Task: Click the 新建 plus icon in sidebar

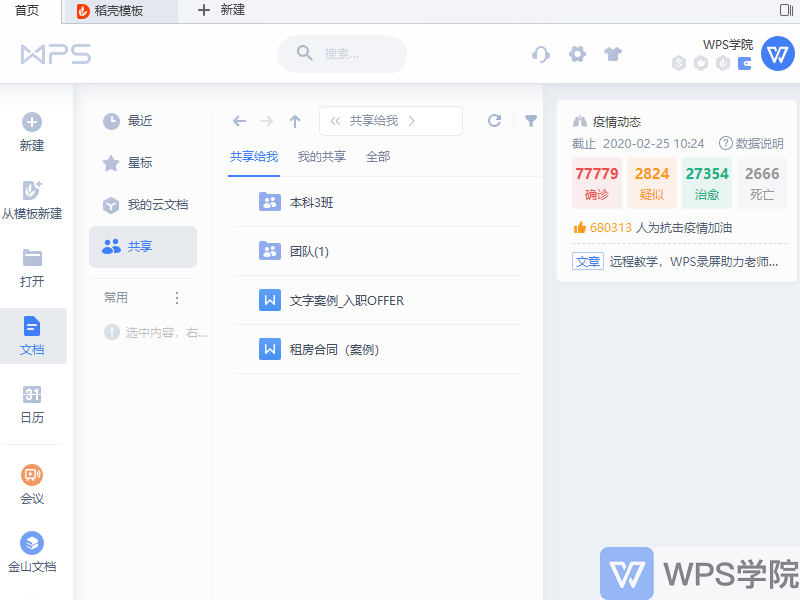Action: (x=32, y=122)
